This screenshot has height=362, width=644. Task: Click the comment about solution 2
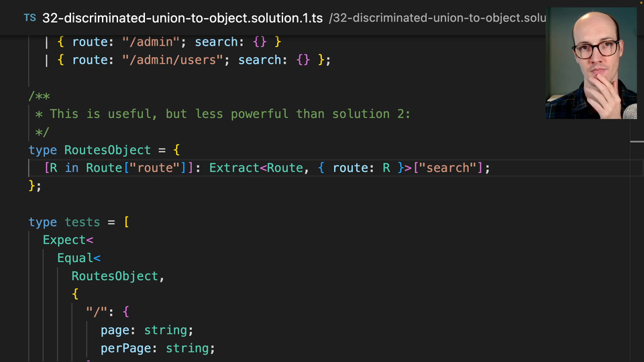pos(229,114)
